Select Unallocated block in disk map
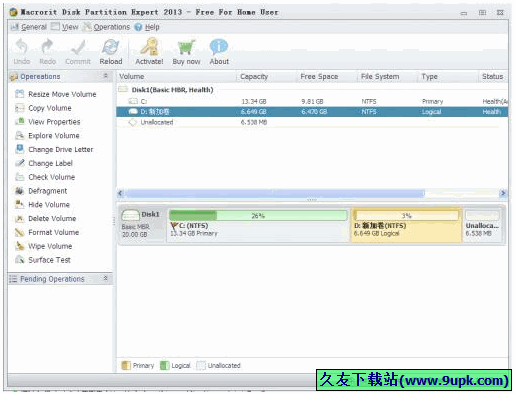The width and height of the screenshot is (515, 394). (x=482, y=225)
